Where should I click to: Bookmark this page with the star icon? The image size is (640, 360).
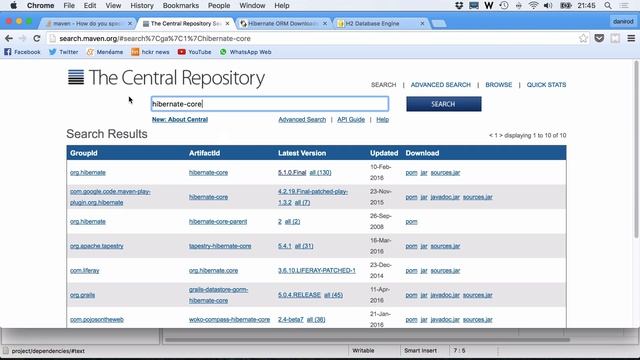coord(583,38)
